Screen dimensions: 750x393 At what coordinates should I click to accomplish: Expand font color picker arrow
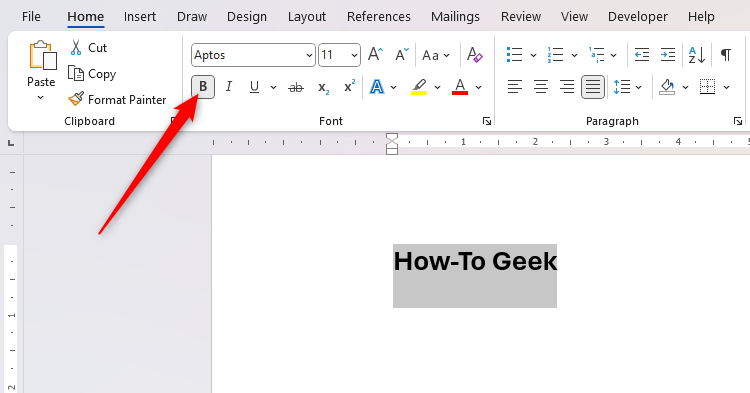(478, 87)
